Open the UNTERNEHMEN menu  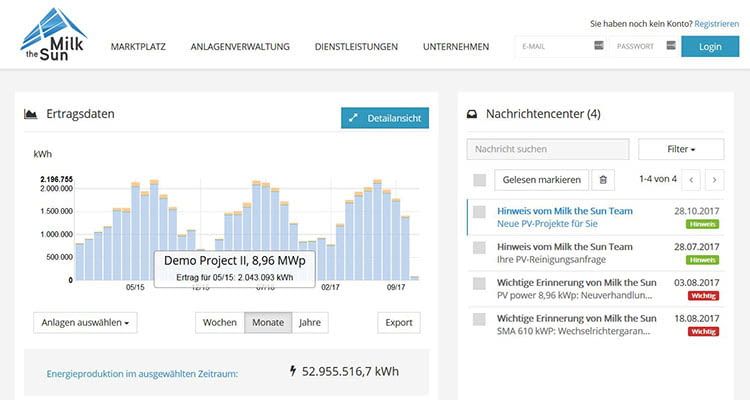point(456,47)
